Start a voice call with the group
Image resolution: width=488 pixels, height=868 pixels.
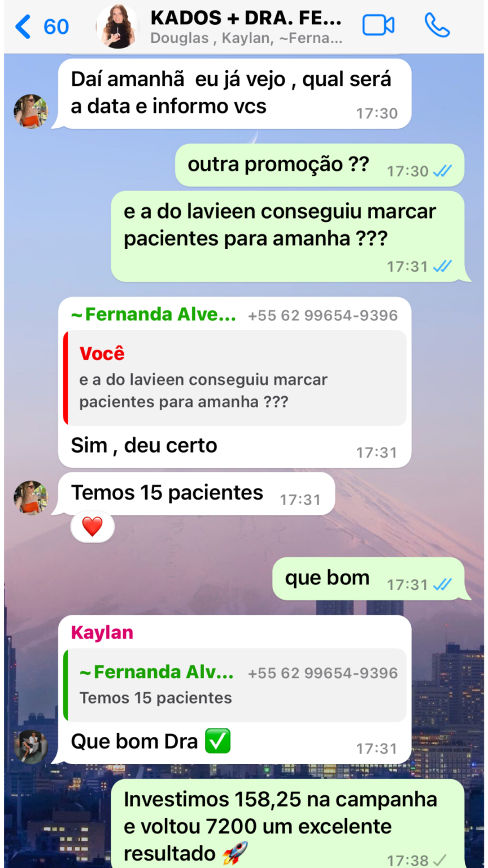click(437, 25)
